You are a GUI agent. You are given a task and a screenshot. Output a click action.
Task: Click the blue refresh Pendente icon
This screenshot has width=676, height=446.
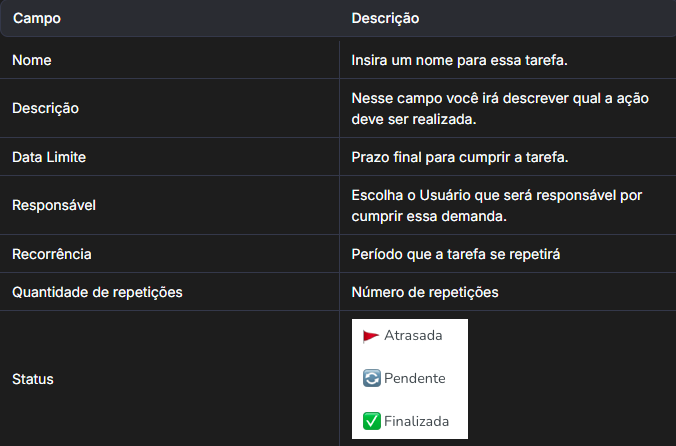[x=371, y=379]
